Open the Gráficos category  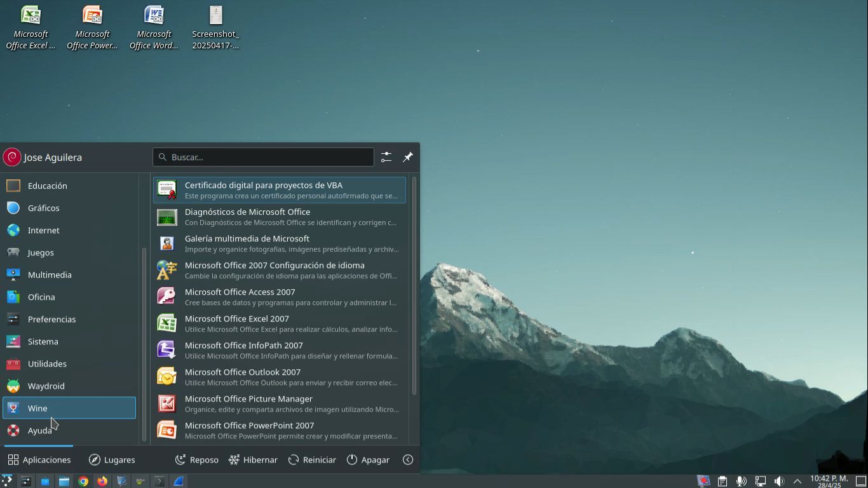tap(69, 208)
